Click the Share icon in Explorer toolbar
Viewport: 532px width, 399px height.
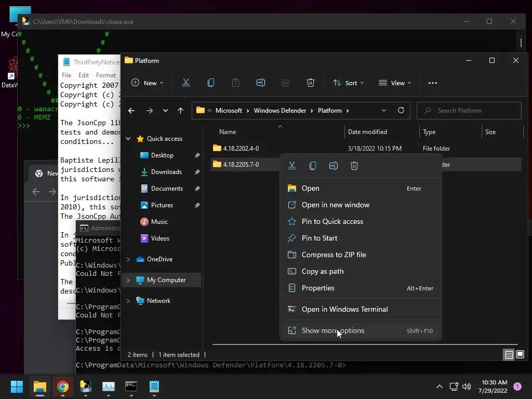pyautogui.click(x=286, y=83)
